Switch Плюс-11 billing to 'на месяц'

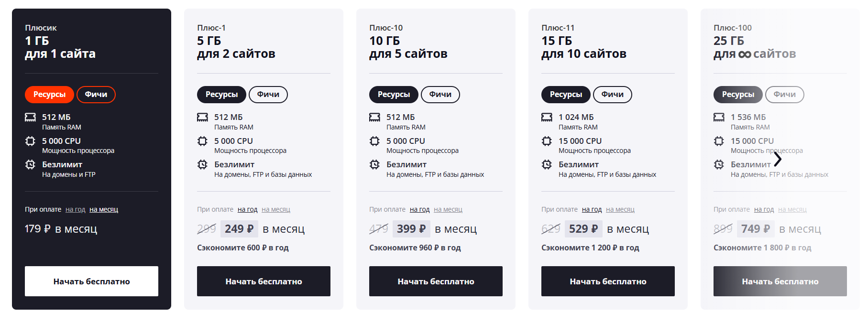point(620,209)
